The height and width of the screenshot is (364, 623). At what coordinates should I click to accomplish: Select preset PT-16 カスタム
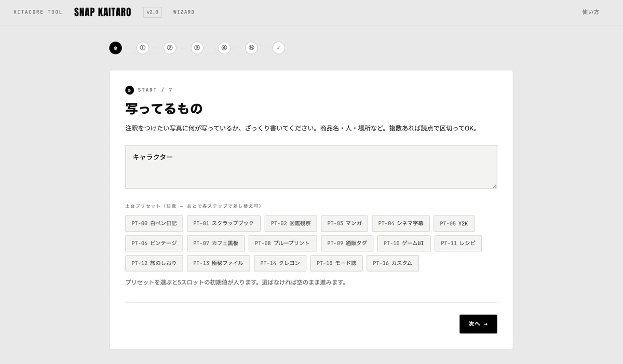click(392, 263)
